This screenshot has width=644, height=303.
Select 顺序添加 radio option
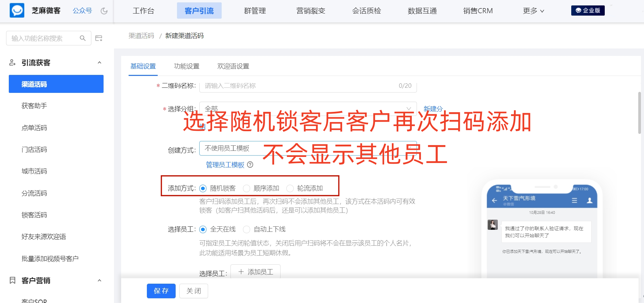[246, 188]
